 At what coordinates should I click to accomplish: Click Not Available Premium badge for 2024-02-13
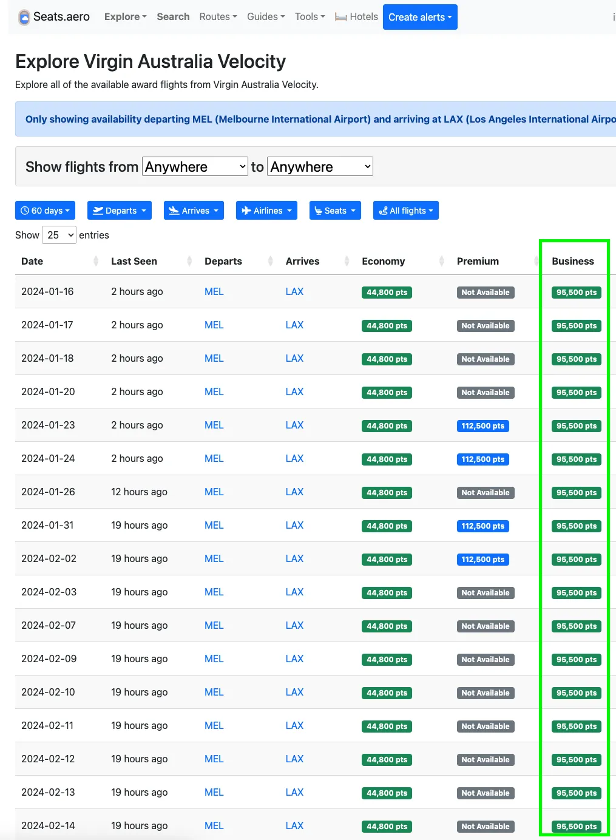(x=486, y=793)
